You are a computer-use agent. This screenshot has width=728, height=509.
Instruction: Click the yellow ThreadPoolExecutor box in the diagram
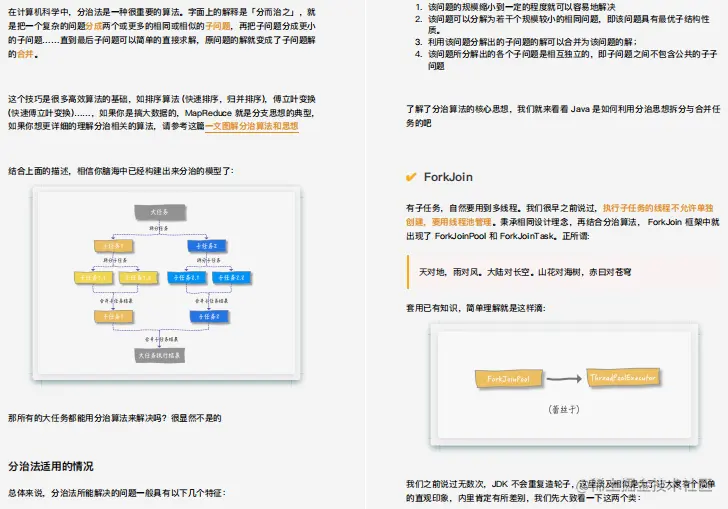pyautogui.click(x=623, y=378)
